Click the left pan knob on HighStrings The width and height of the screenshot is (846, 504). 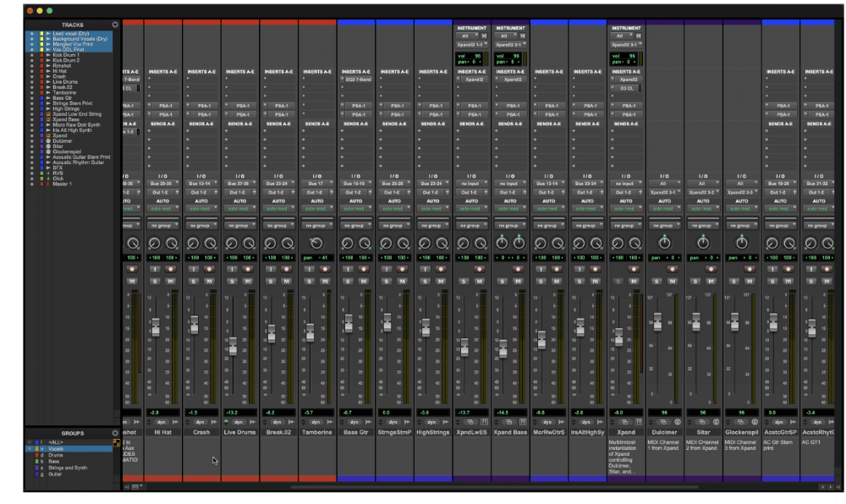click(425, 244)
